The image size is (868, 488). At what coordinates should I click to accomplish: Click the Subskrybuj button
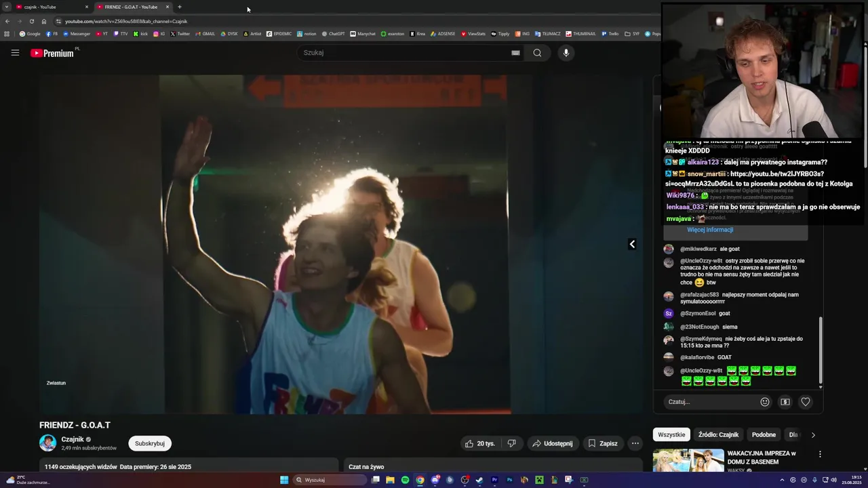pos(150,443)
